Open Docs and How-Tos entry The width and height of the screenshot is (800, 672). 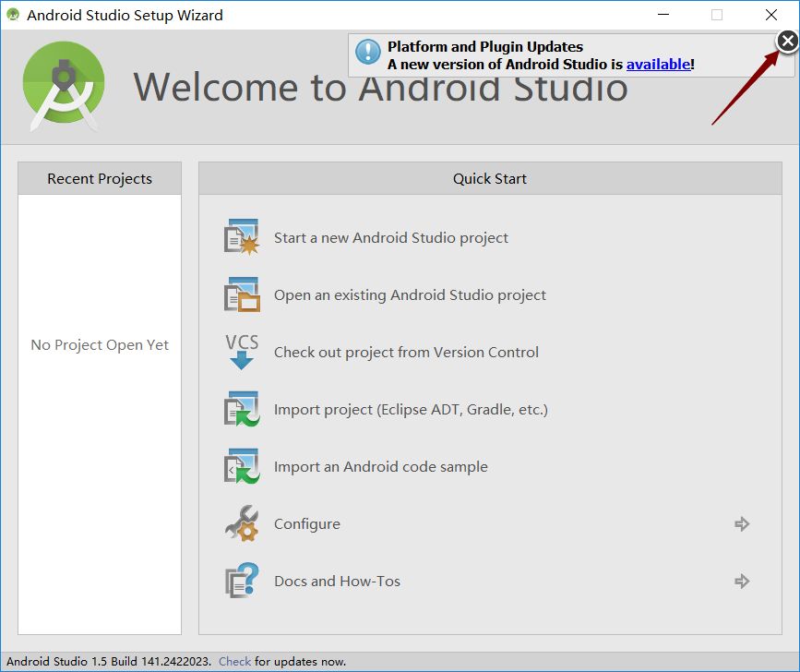point(337,582)
